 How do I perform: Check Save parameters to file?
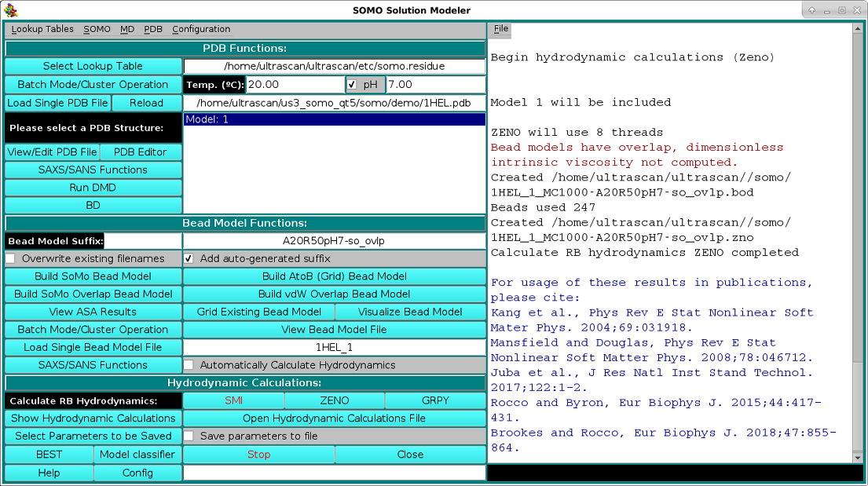(189, 437)
